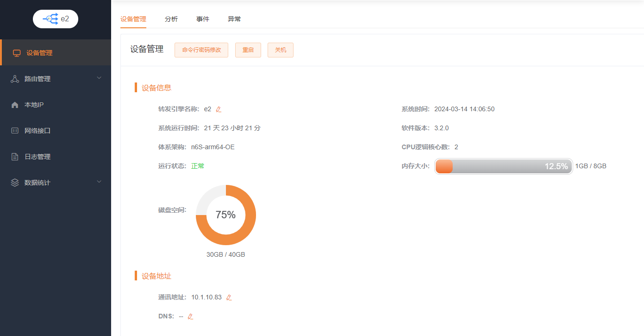Expand the 数据统计 sidebar section
644x336 pixels.
[99, 182]
